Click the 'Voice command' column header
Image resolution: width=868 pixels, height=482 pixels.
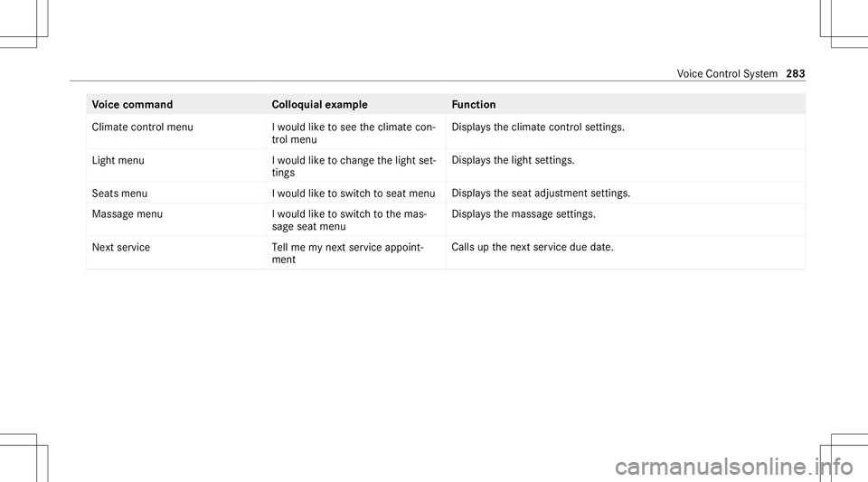pos(132,105)
